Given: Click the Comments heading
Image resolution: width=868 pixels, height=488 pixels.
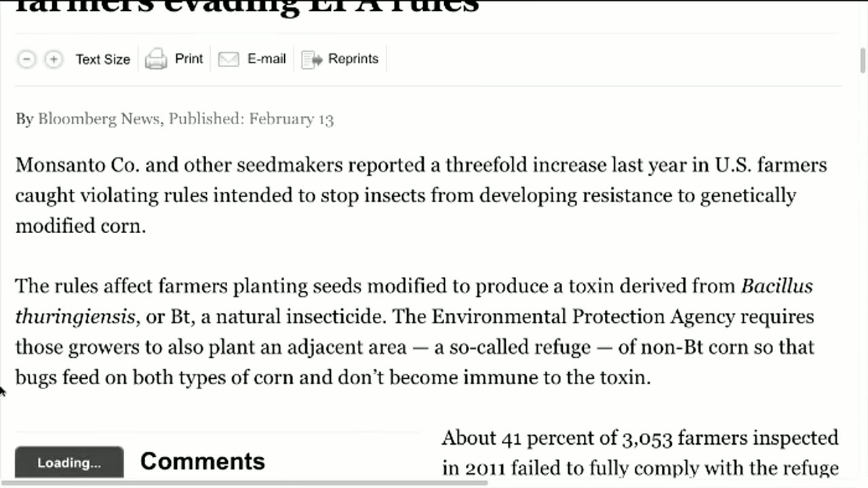Looking at the screenshot, I should click(202, 462).
